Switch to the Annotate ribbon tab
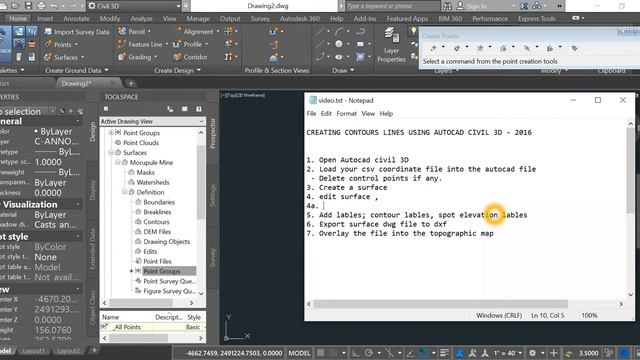640x360 pixels. click(76, 19)
